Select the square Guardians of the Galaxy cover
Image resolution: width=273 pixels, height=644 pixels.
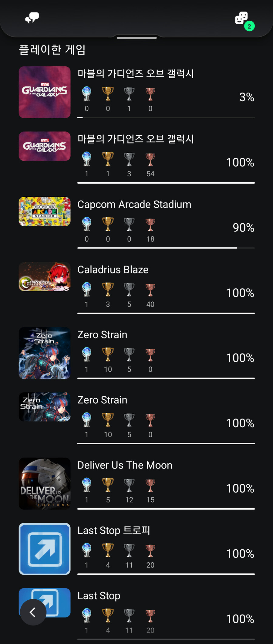point(45,92)
